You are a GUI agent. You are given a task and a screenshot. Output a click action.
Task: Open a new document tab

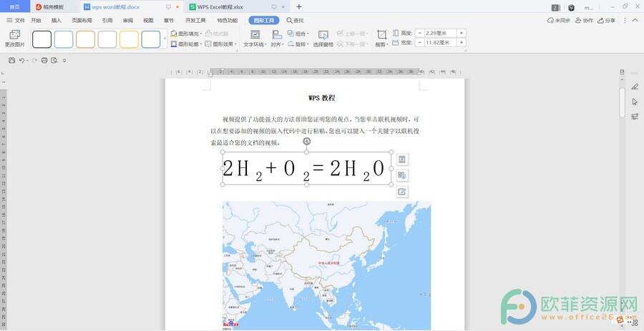point(298,7)
